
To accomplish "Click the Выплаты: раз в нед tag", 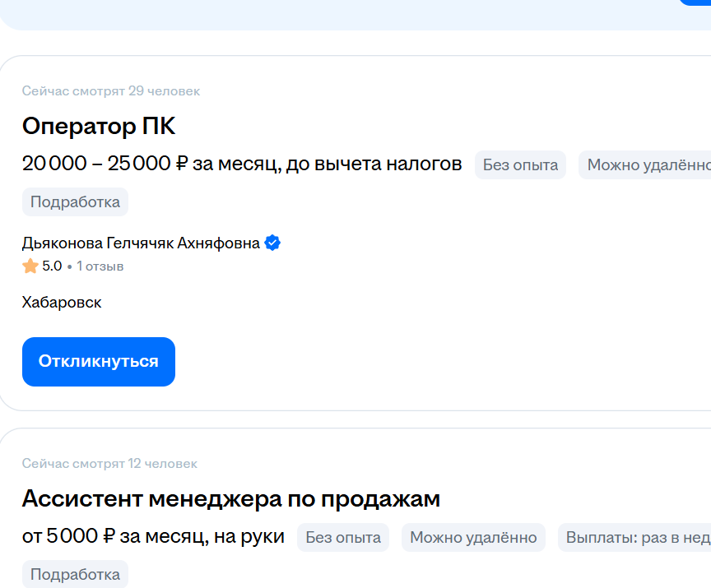I will [634, 537].
